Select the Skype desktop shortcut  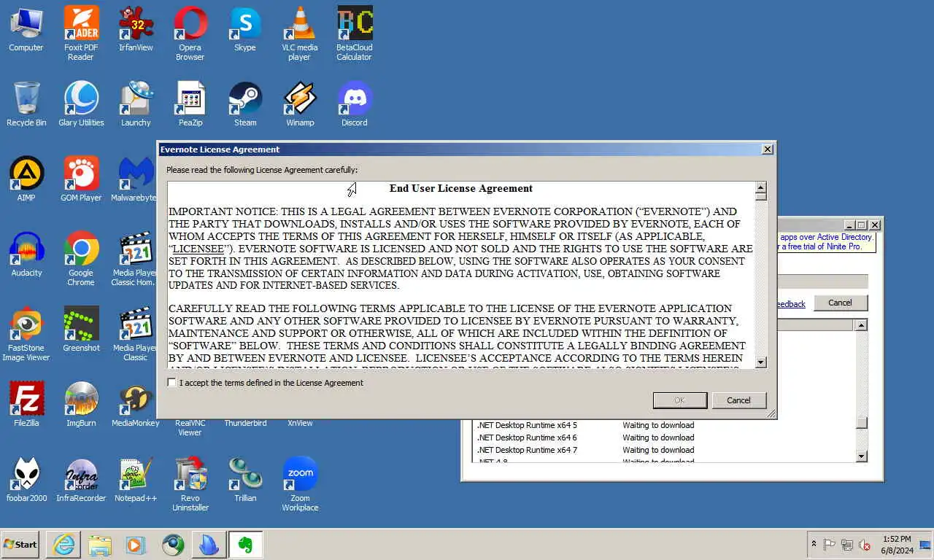pyautogui.click(x=245, y=30)
